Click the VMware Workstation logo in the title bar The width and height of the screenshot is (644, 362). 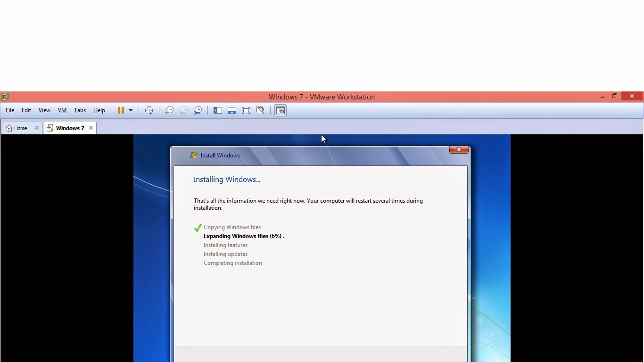click(x=5, y=97)
